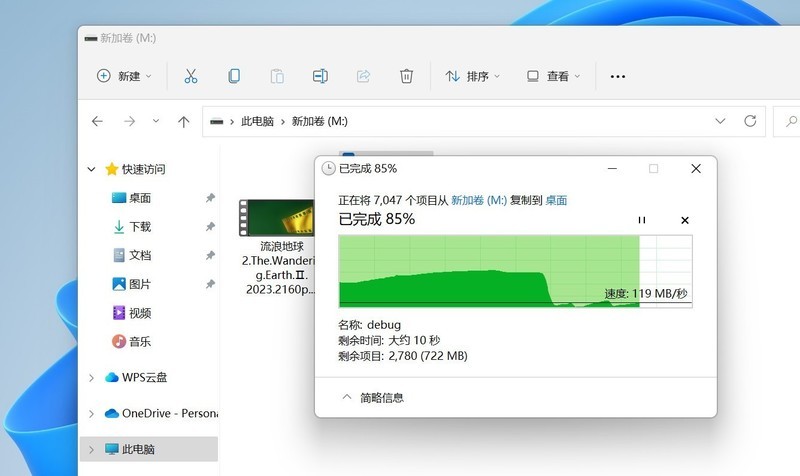Pause the copy operation
Viewport: 800px width, 476px height.
642,220
